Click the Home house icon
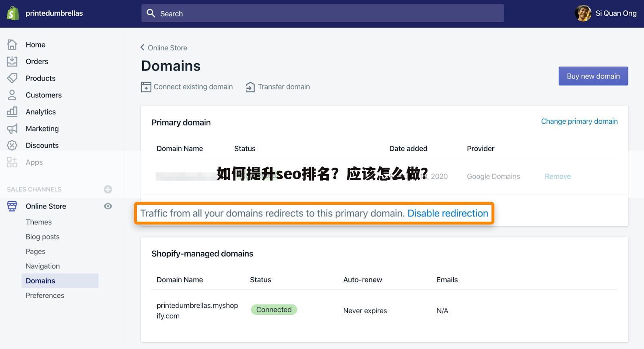This screenshot has height=349, width=644. 12,44
